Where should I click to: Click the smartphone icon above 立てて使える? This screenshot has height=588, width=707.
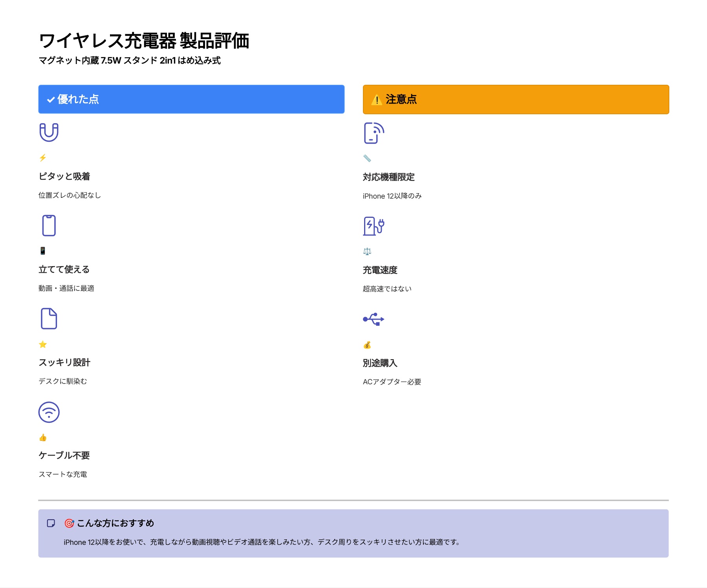point(49,226)
